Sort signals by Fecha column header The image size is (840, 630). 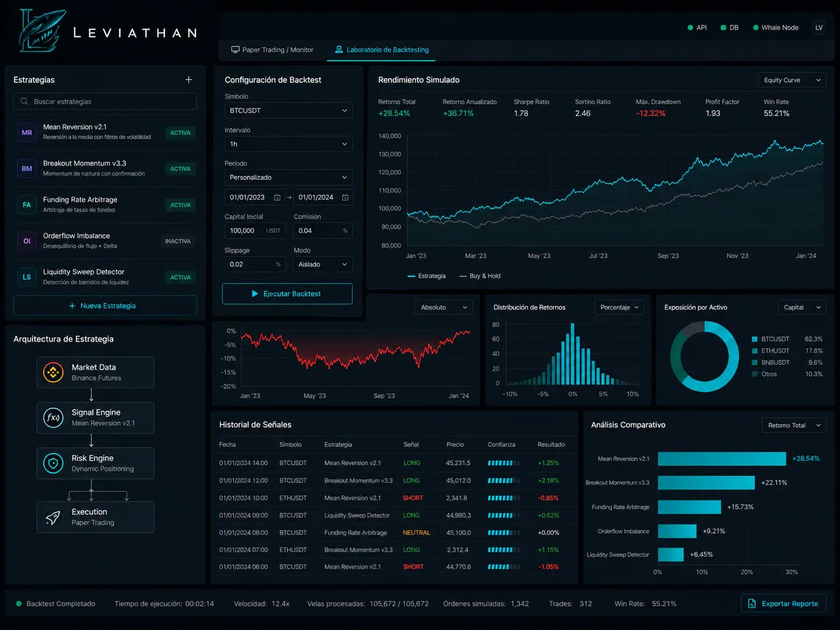point(227,444)
